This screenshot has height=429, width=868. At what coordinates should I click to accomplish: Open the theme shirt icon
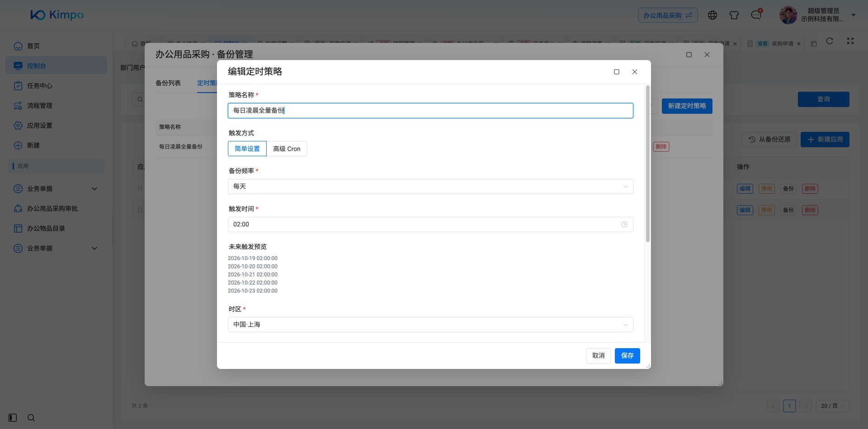(734, 15)
